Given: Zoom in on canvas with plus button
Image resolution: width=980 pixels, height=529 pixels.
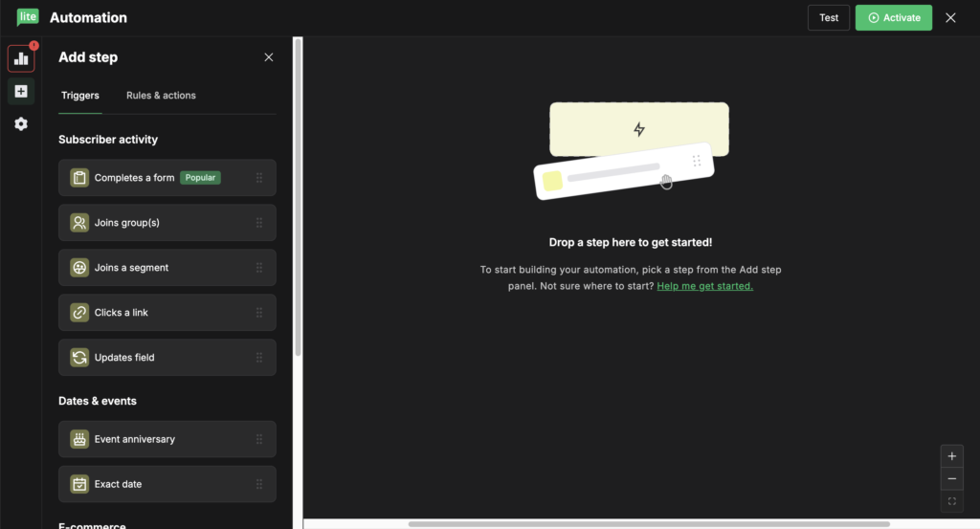Looking at the screenshot, I should click(951, 456).
